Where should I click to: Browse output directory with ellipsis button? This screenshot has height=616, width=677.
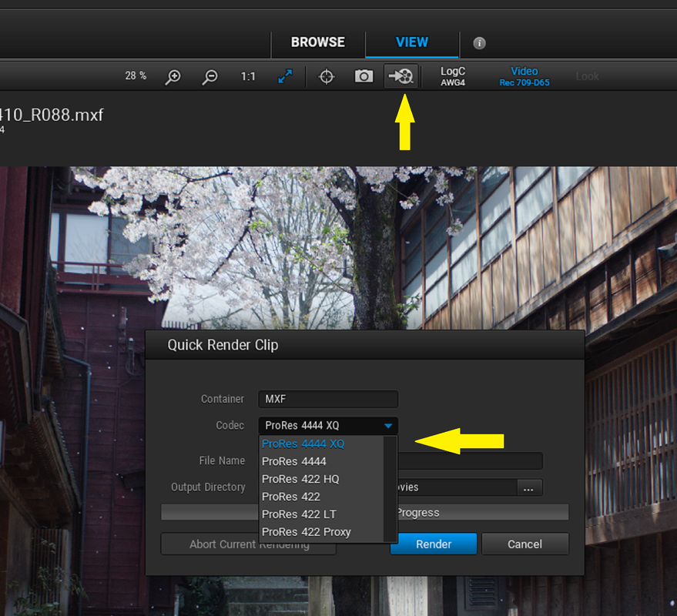point(529,487)
